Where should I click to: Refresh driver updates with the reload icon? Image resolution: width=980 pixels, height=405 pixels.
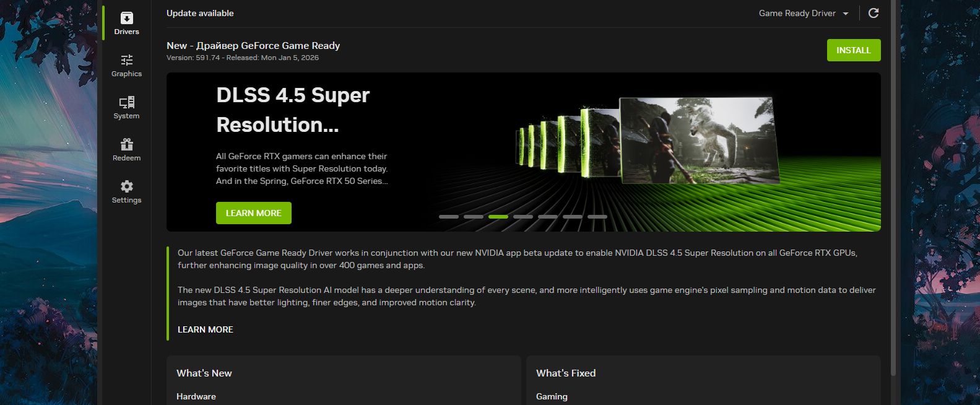tap(874, 13)
